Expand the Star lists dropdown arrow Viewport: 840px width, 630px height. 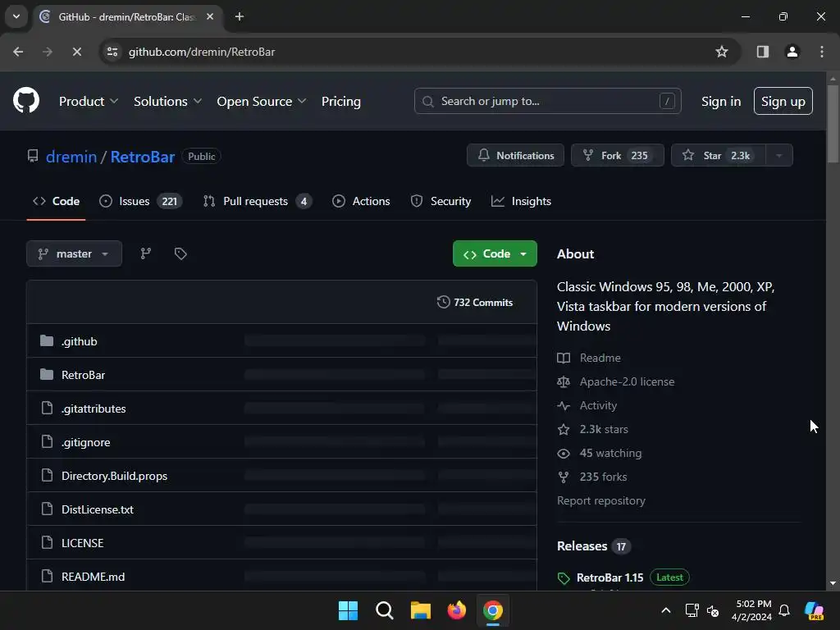click(x=779, y=155)
